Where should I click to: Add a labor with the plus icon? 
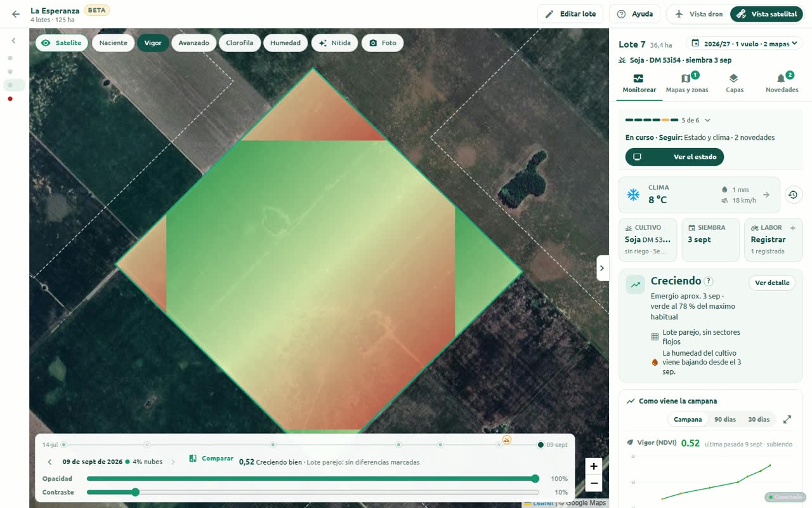(x=792, y=227)
